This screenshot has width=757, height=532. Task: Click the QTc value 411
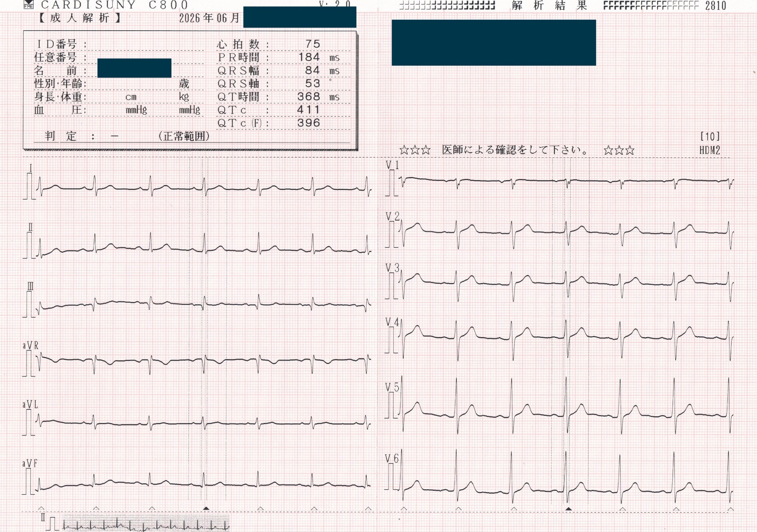(x=308, y=110)
